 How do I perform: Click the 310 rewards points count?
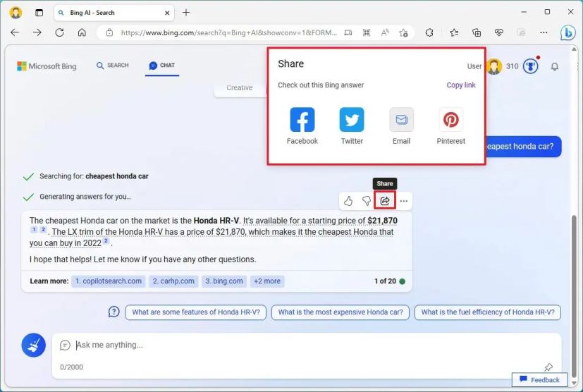point(512,66)
